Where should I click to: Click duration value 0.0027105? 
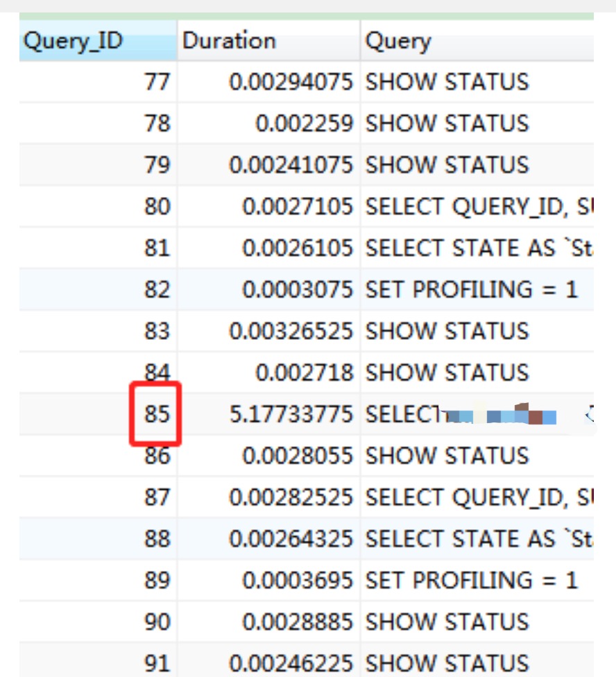click(298, 206)
